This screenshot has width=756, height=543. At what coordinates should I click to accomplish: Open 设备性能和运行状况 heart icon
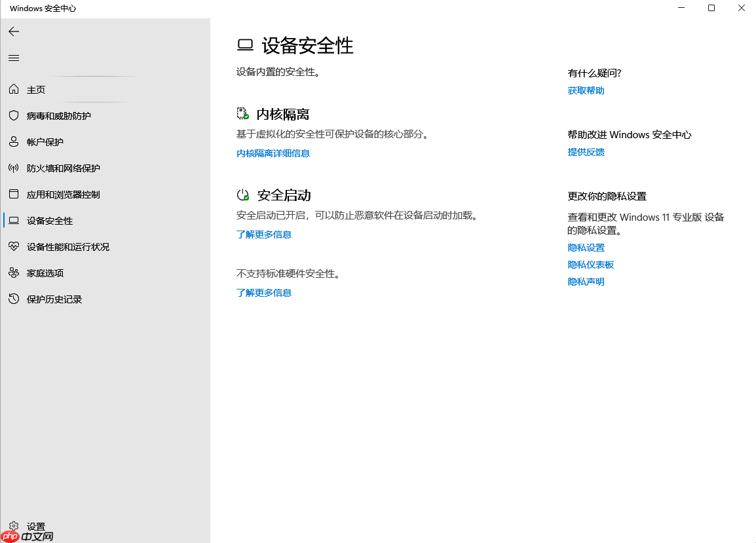(x=14, y=246)
